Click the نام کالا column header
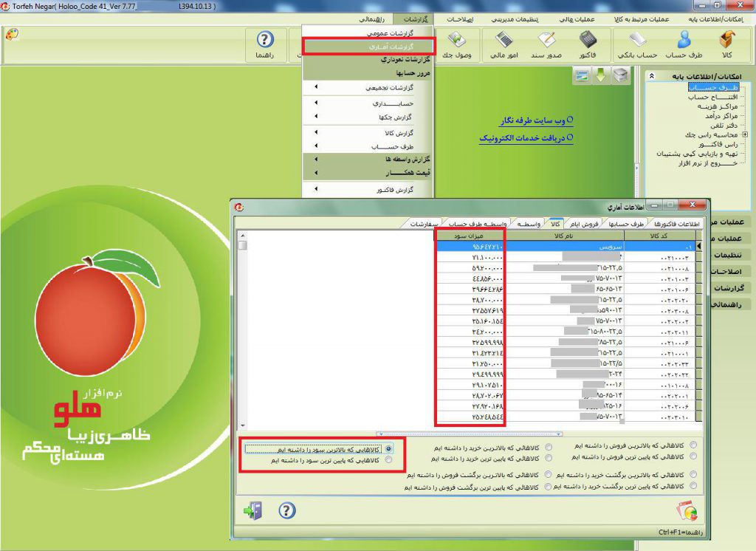 click(563, 236)
